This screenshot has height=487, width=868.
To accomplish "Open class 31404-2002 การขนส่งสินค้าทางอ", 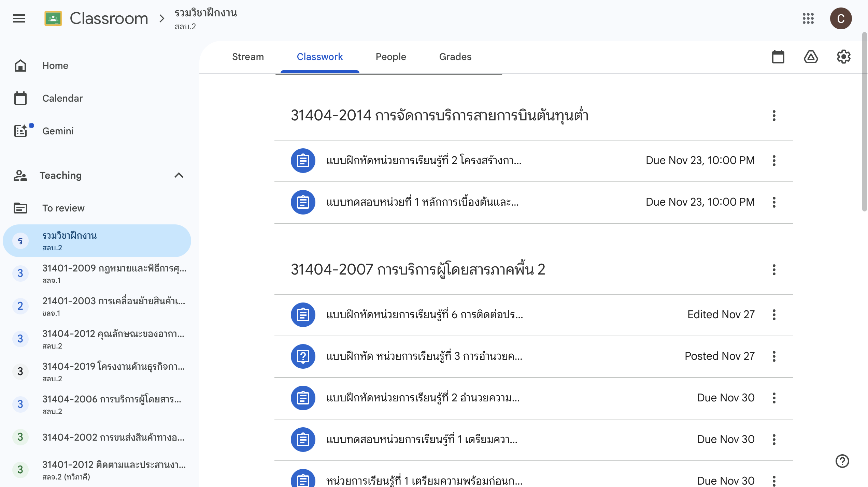I will point(97,437).
